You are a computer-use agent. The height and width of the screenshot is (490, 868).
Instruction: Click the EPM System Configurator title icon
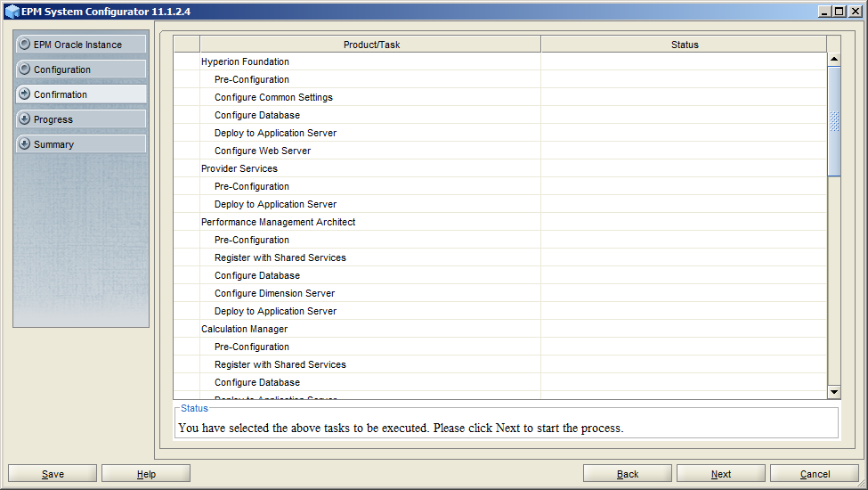pyautogui.click(x=12, y=12)
